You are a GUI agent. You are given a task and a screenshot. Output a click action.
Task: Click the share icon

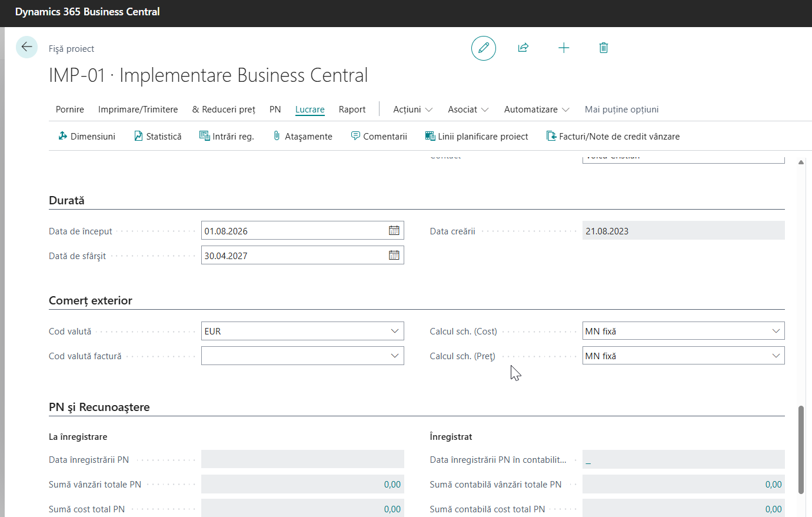click(x=523, y=48)
